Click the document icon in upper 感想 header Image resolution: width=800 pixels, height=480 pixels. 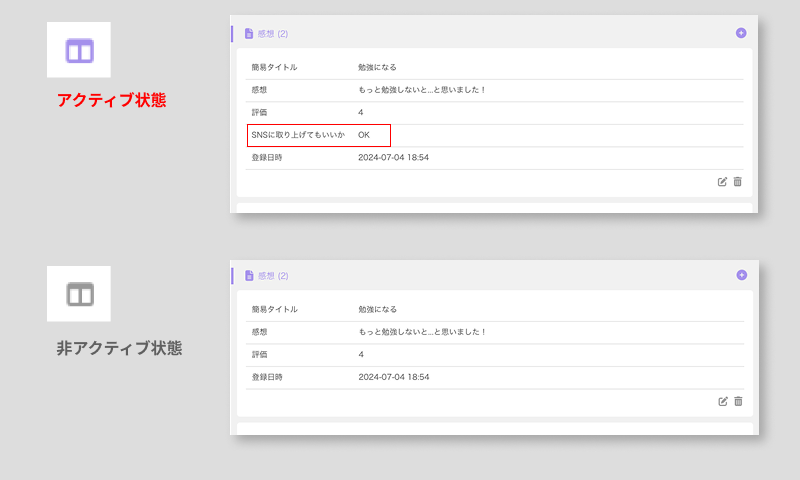pos(249,34)
